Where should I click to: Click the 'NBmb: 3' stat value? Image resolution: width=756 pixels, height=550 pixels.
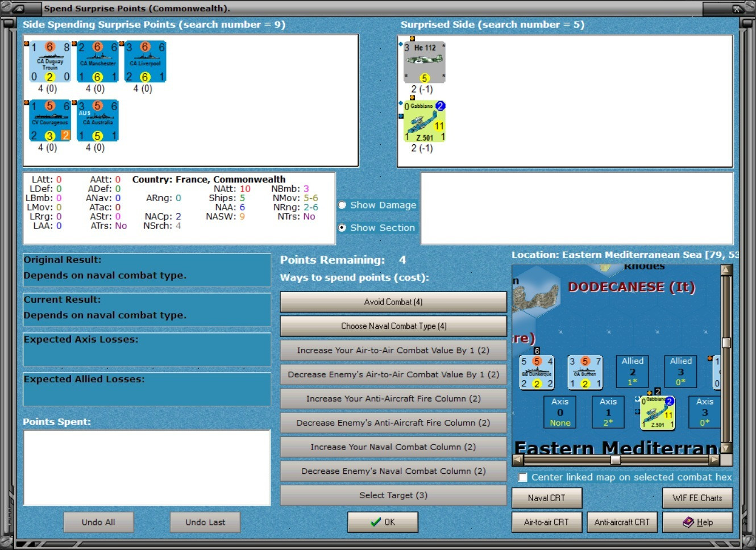[290, 189]
